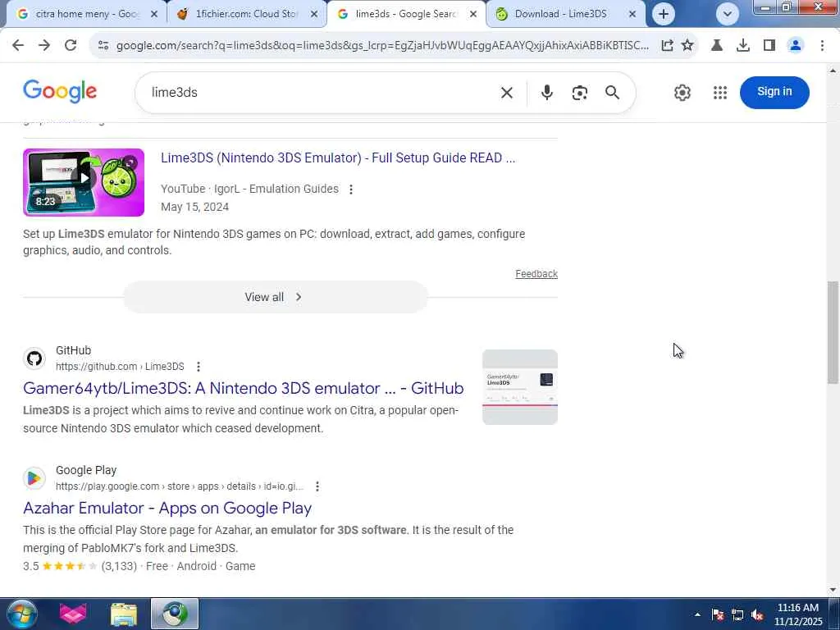View site information icon in address bar
Image resolution: width=840 pixels, height=630 pixels.
point(103,46)
